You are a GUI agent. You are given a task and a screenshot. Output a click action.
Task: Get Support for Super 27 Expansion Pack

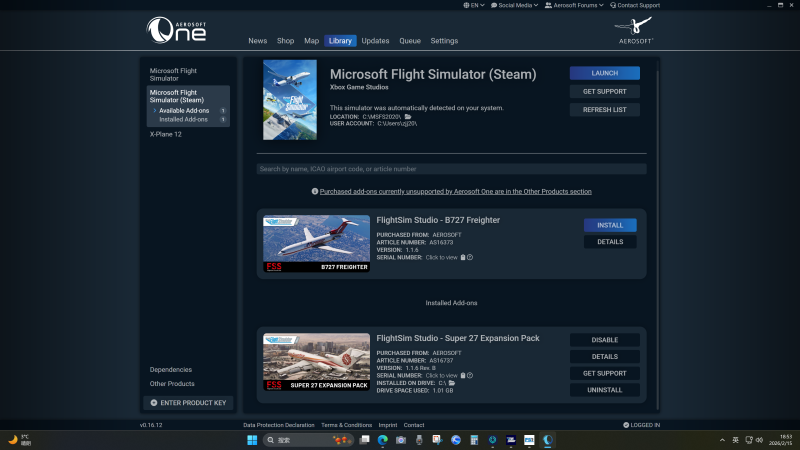(x=605, y=373)
